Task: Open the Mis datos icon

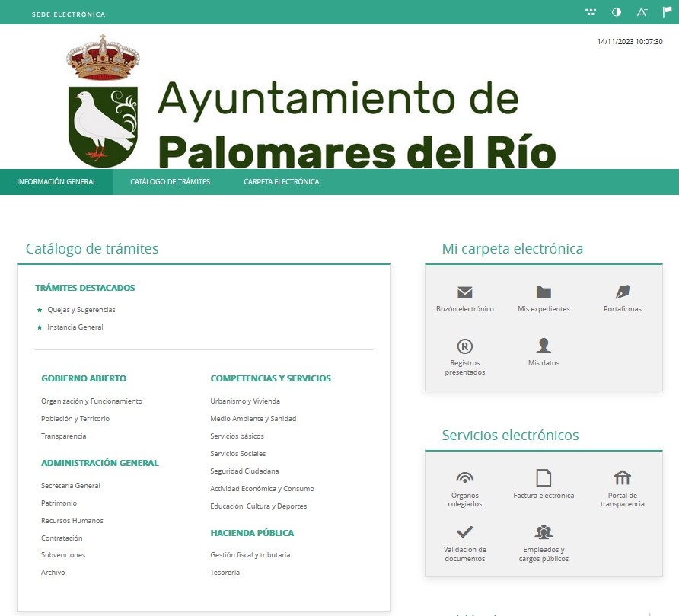Action: tap(544, 346)
